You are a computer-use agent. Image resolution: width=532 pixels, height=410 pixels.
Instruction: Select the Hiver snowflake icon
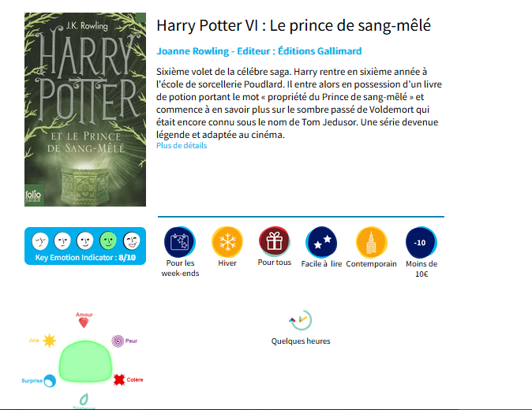coord(227,242)
